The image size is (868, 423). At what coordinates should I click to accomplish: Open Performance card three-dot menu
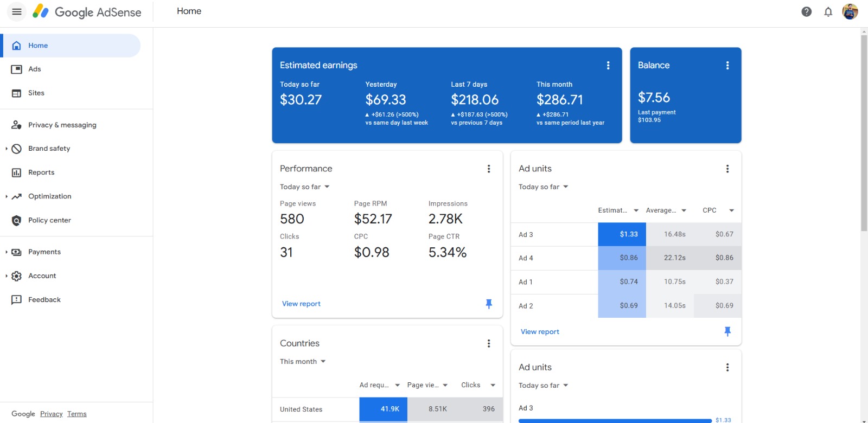coord(489,169)
